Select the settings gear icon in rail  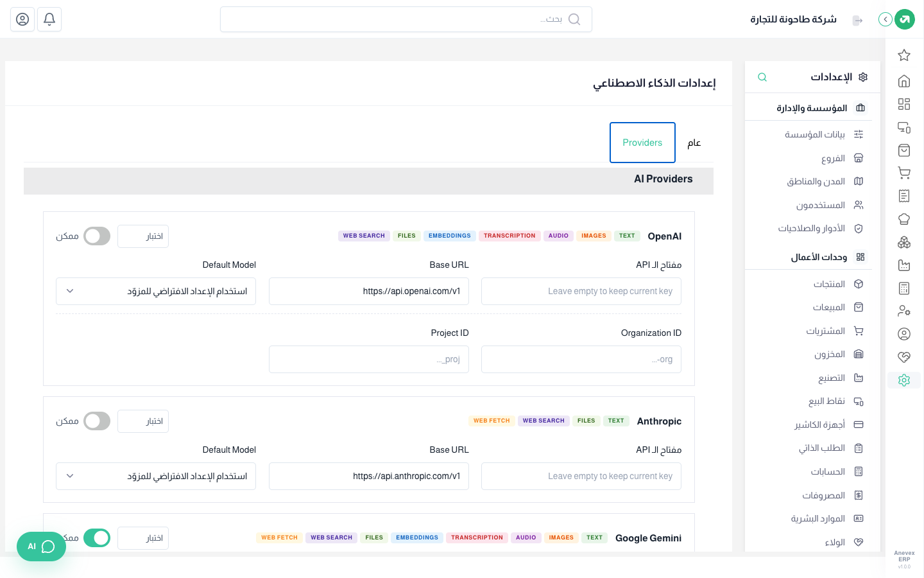click(904, 380)
